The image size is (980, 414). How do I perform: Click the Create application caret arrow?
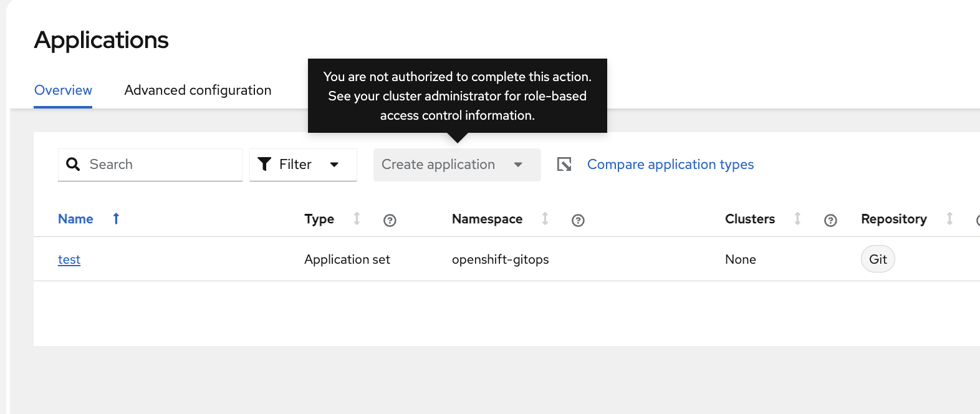pos(518,165)
